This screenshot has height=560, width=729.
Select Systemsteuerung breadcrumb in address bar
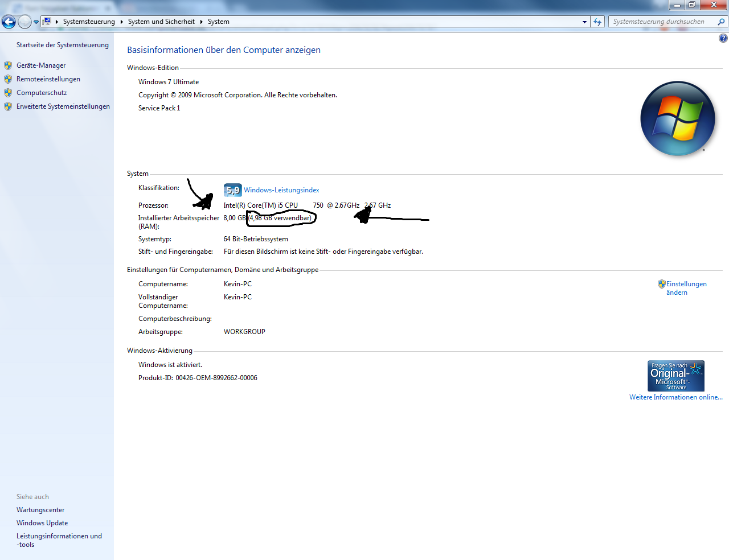click(89, 22)
